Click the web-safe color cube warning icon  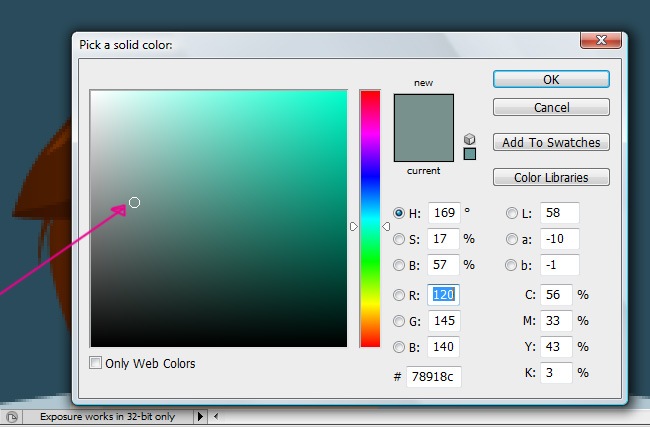point(470,138)
